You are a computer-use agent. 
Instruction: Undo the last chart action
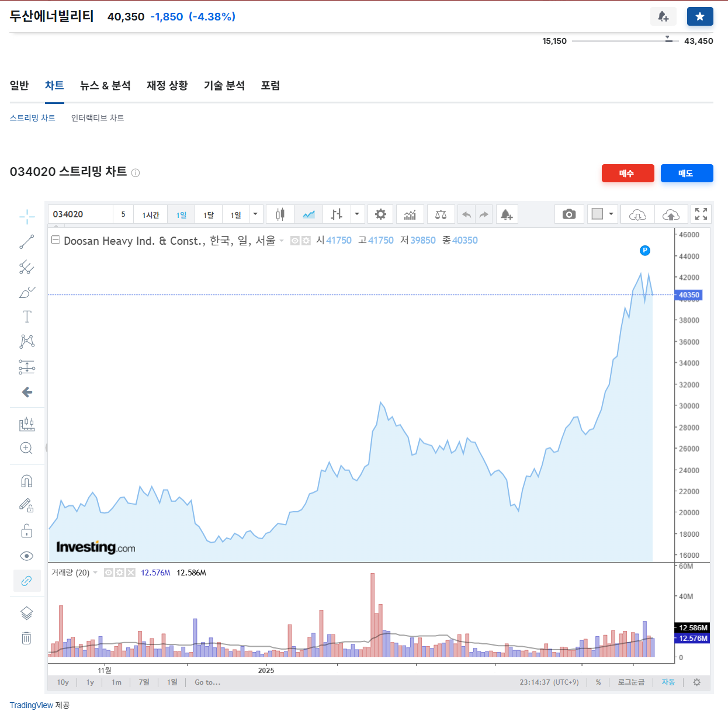coord(466,214)
